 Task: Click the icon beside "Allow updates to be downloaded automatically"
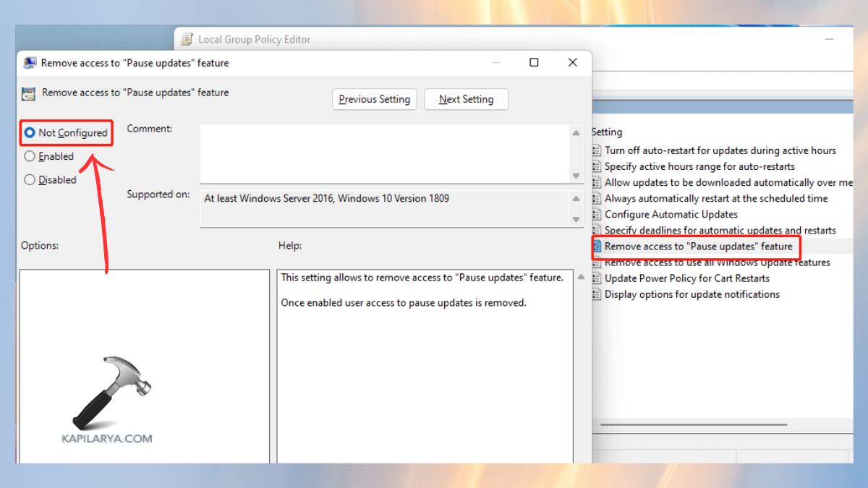[597, 182]
